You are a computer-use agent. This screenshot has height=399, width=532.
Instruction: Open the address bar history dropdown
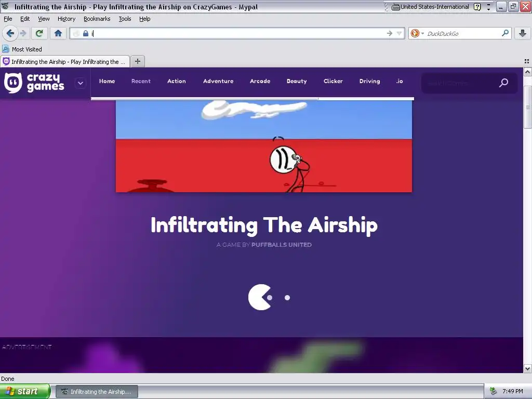tap(399, 33)
